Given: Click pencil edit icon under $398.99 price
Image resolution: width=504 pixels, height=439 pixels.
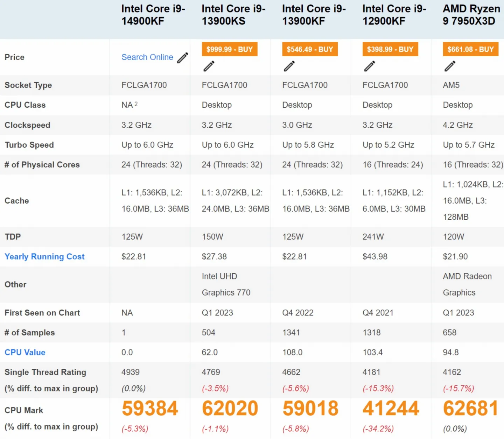Looking at the screenshot, I should [x=370, y=66].
